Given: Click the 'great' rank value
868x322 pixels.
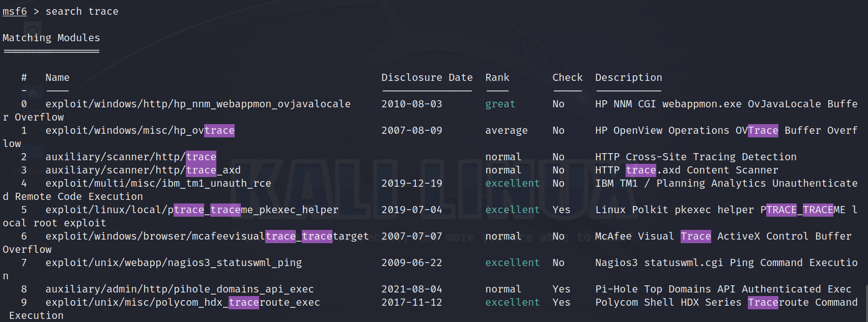Looking at the screenshot, I should pos(500,104).
